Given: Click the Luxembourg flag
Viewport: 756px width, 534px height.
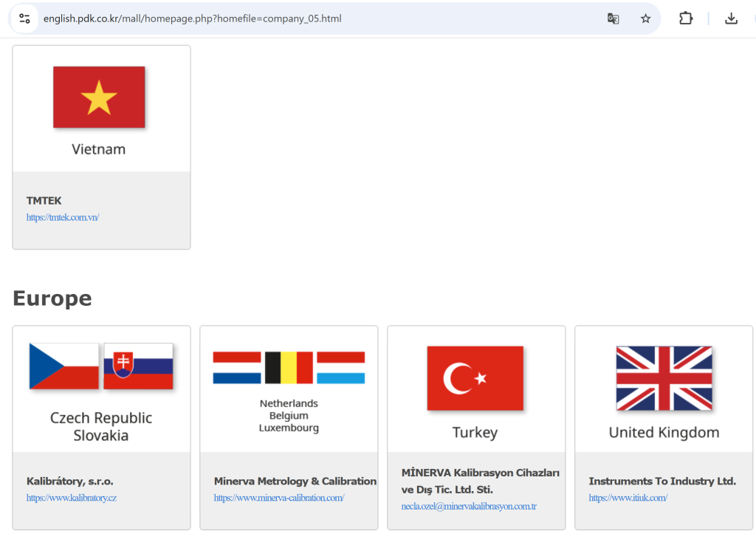Looking at the screenshot, I should coord(340,368).
